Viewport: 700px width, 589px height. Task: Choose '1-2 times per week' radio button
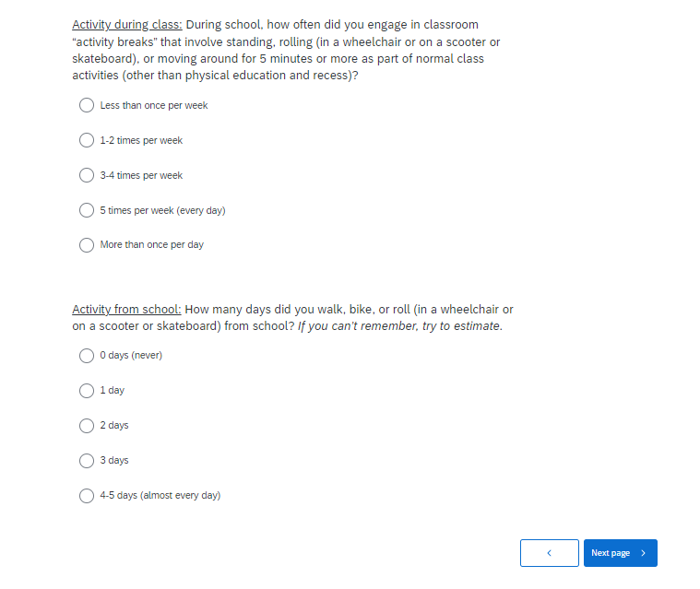[x=87, y=140]
